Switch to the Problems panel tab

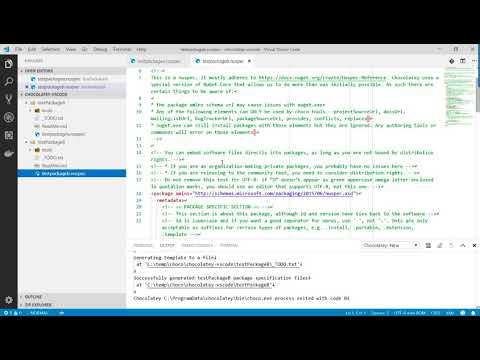143,245
